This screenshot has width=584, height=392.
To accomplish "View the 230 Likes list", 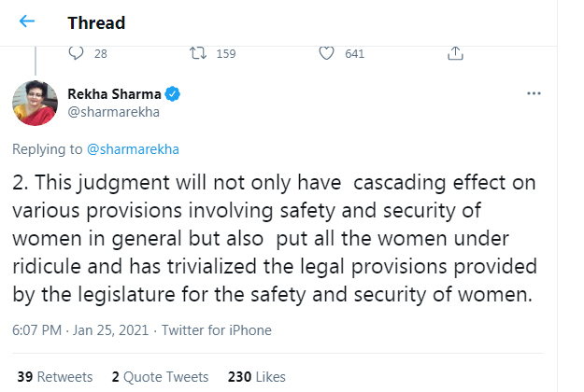I will [257, 376].
